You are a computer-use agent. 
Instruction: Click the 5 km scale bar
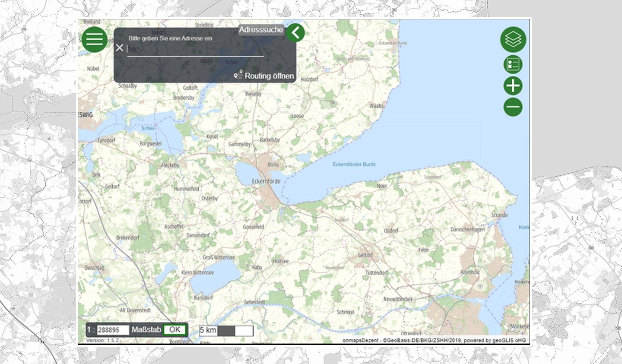tap(226, 330)
